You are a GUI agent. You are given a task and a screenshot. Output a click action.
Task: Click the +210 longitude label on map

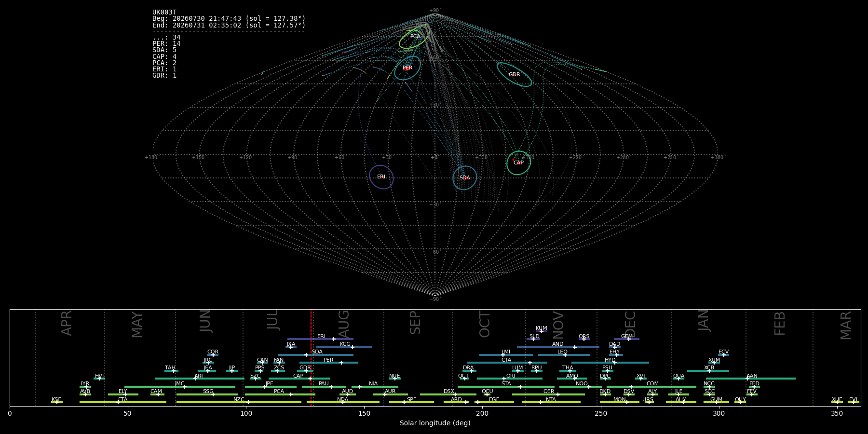670,158
